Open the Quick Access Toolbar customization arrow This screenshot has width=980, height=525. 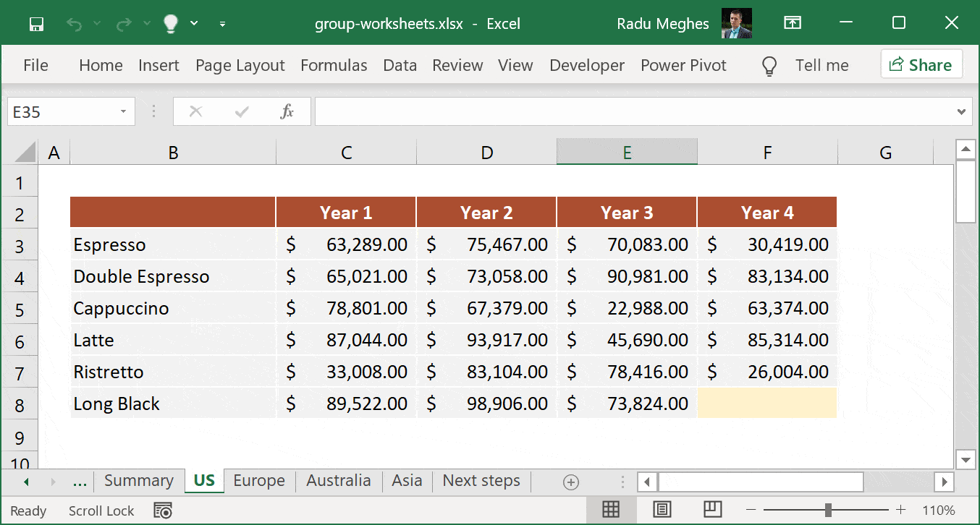pyautogui.click(x=222, y=24)
